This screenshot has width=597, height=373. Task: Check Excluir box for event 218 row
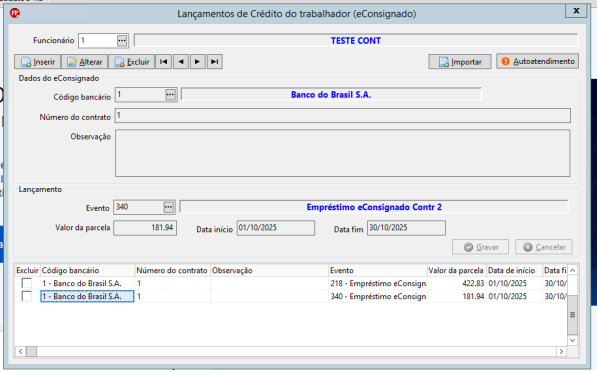(27, 283)
